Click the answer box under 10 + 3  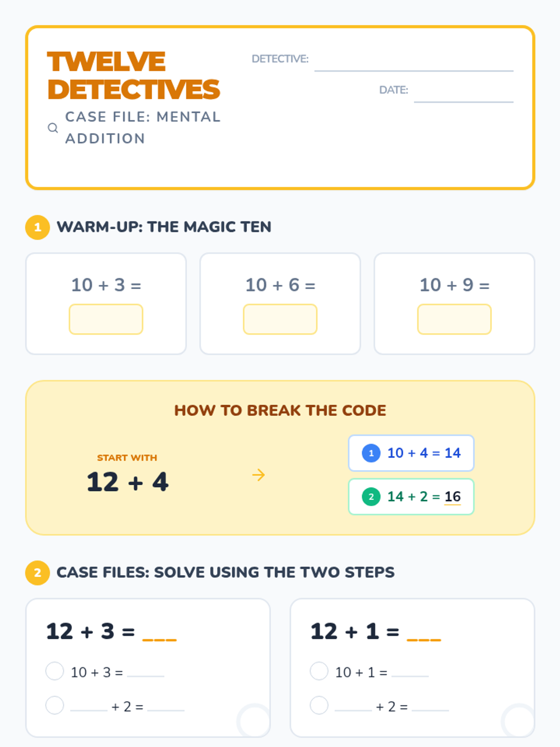(x=106, y=319)
